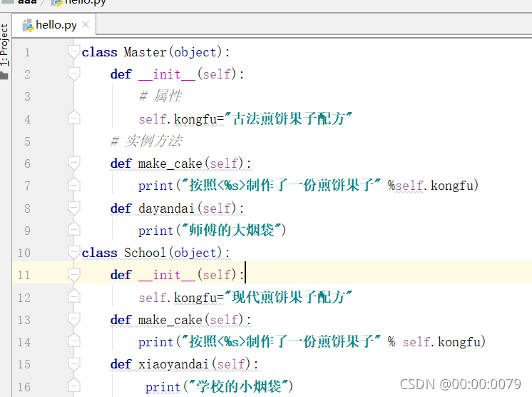Click line number 10 in gutter
This screenshot has width=532, height=397.
(x=24, y=253)
